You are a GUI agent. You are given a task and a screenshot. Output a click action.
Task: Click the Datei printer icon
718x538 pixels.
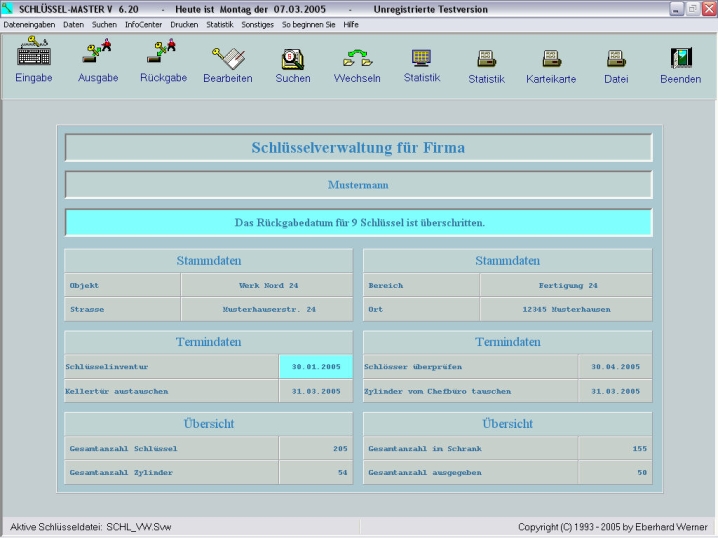tap(616, 59)
